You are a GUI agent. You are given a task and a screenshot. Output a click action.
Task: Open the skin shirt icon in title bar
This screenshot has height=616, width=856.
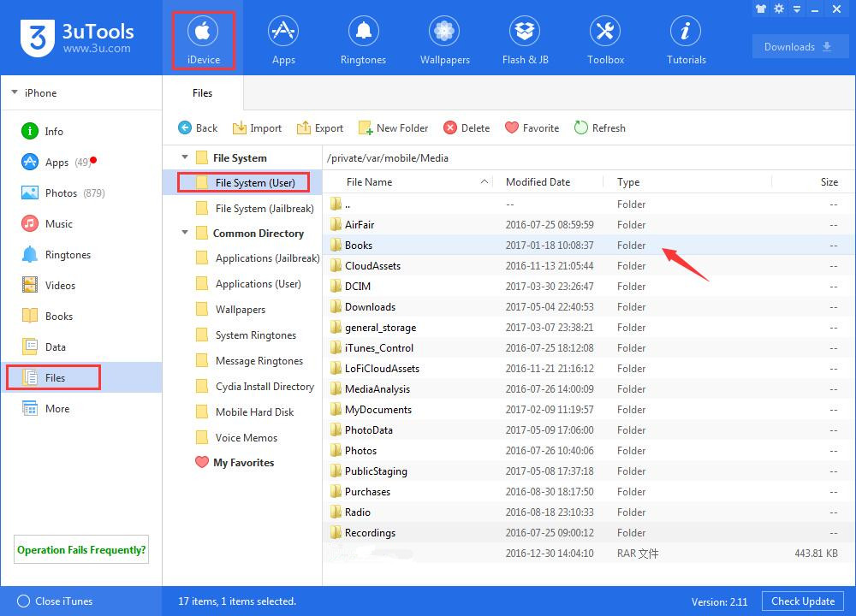pyautogui.click(x=760, y=9)
